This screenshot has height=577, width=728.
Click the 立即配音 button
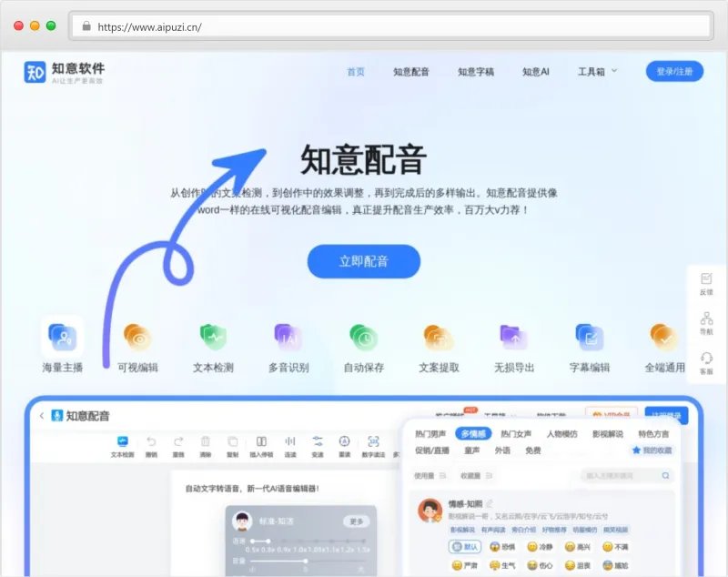click(363, 261)
